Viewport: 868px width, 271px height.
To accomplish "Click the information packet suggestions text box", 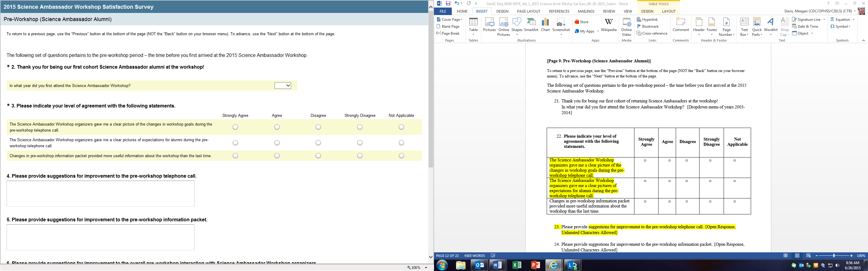I will 100,237.
